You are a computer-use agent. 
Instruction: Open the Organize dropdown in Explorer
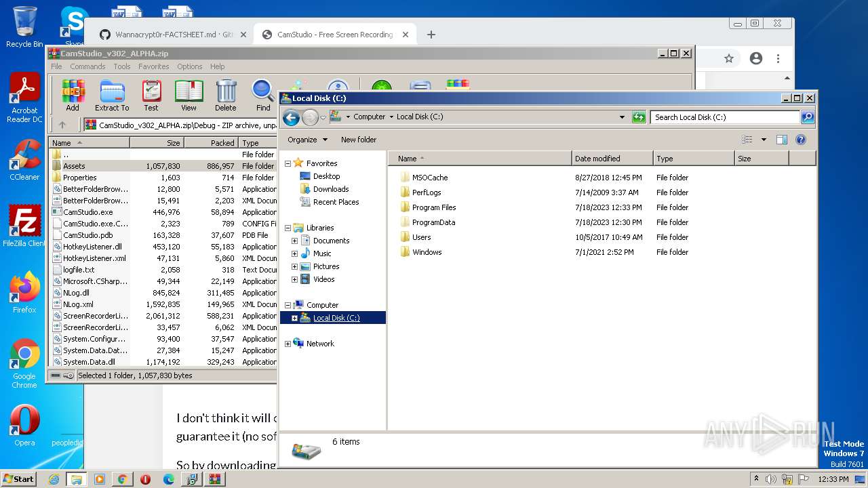(307, 140)
